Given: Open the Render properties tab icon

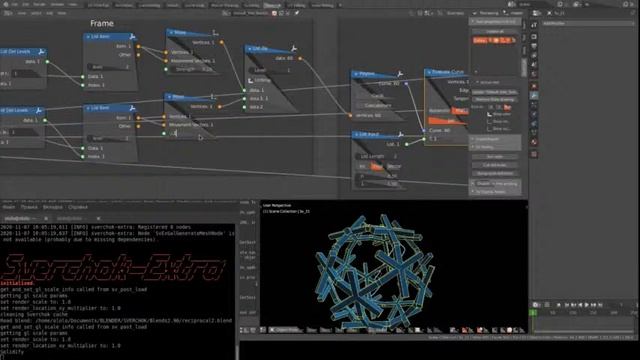Looking at the screenshot, I should tap(534, 37).
